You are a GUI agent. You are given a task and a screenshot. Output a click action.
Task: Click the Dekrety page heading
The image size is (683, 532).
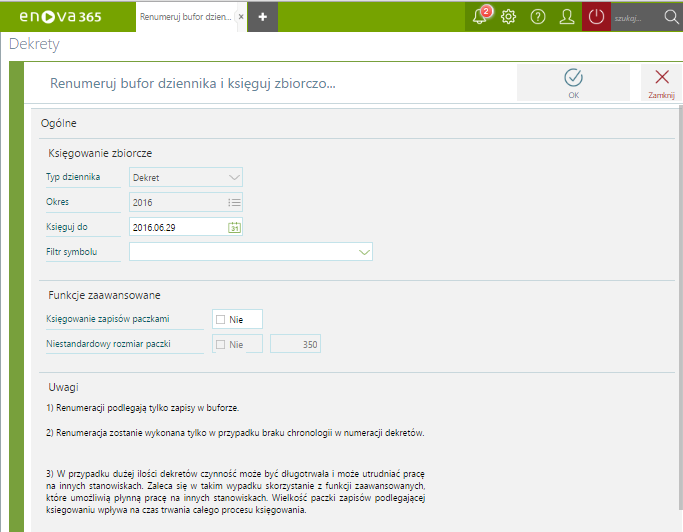(34, 44)
